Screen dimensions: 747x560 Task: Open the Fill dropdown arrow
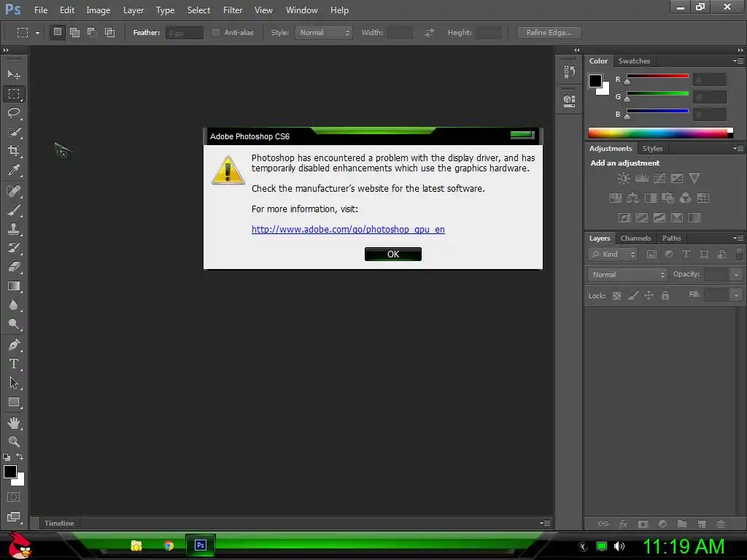(x=736, y=295)
